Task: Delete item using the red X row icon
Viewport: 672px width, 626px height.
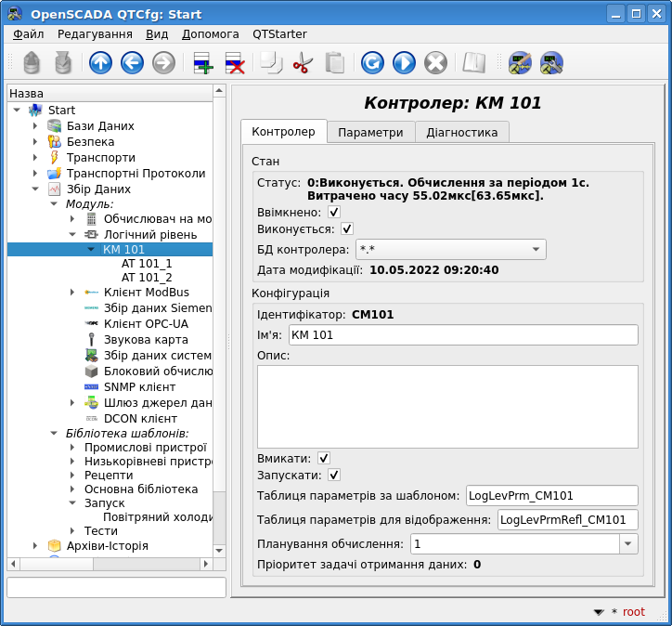Action: click(x=235, y=63)
